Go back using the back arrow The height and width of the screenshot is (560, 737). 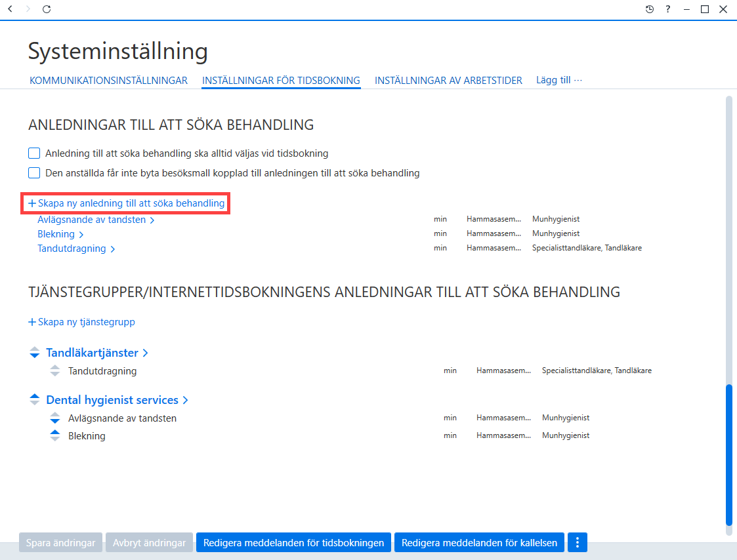[10, 9]
